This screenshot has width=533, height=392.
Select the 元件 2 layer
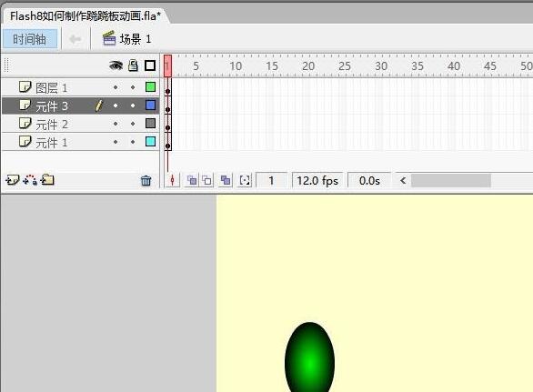(x=81, y=124)
